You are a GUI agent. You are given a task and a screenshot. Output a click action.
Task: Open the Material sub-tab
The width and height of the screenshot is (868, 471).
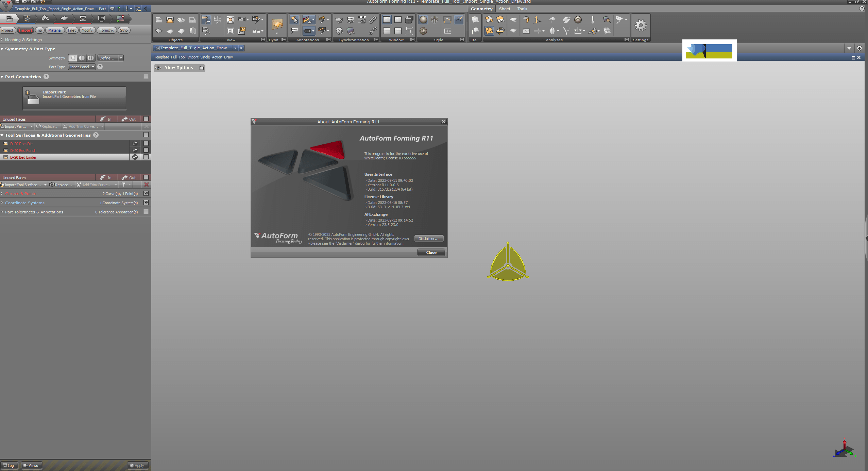pos(55,30)
